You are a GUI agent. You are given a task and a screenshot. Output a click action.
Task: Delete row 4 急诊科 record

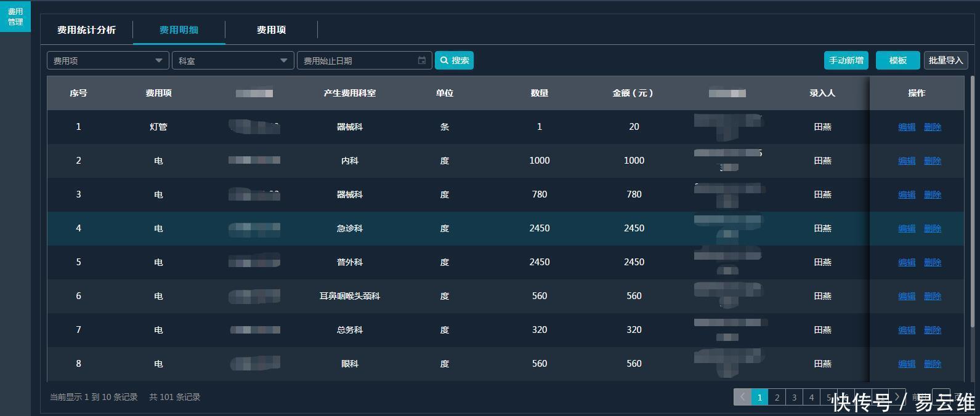coord(933,228)
